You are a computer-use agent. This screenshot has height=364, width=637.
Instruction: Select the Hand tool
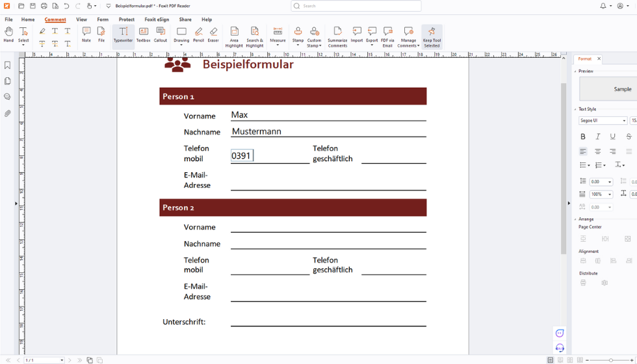[8, 34]
